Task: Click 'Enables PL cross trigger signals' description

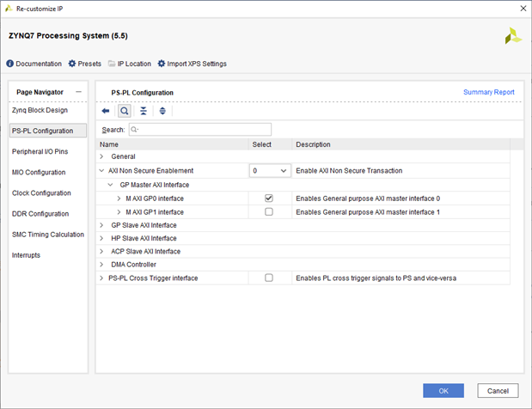Action: point(376,278)
